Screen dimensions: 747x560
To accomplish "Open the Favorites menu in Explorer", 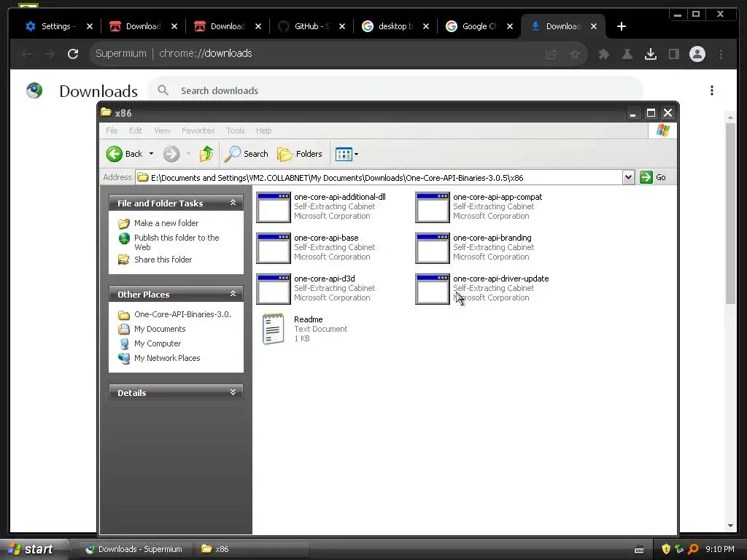I will coord(198,131).
